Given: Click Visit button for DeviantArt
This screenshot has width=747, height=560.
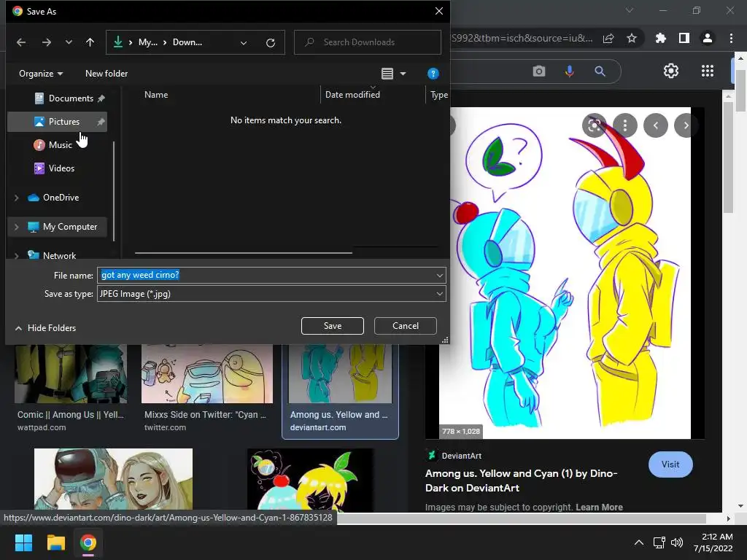Looking at the screenshot, I should [670, 464].
